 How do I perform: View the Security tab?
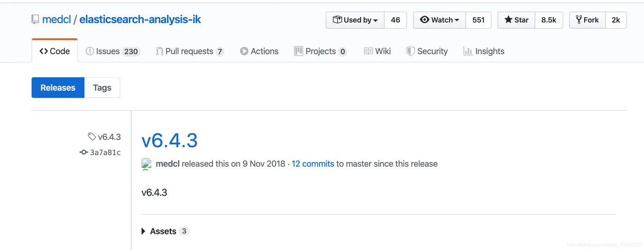click(427, 51)
